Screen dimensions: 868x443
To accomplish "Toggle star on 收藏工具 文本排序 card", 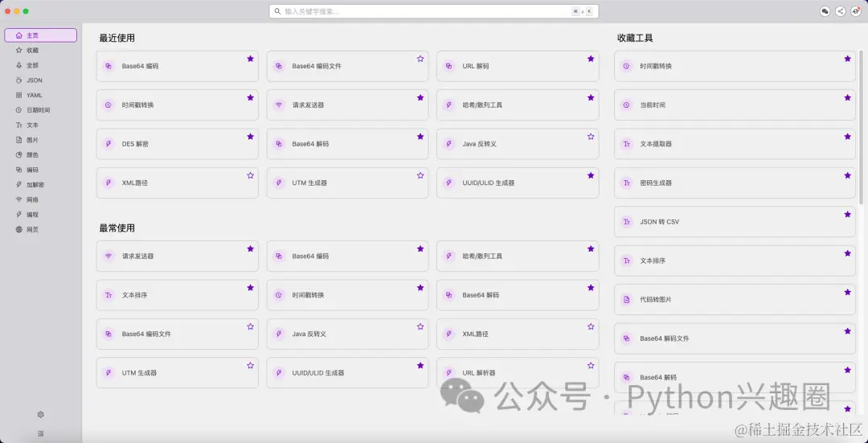I will [848, 253].
